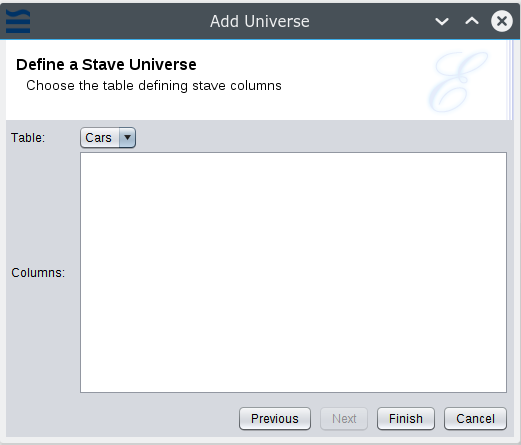Select the Table: field label

coord(28,138)
